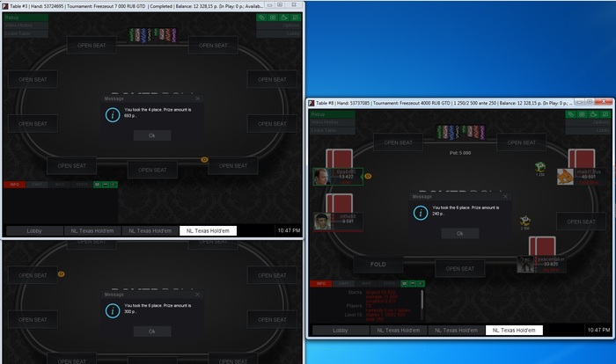Click the Pot: 5 000 label
Screen dimensions: 616x364
click(x=460, y=153)
